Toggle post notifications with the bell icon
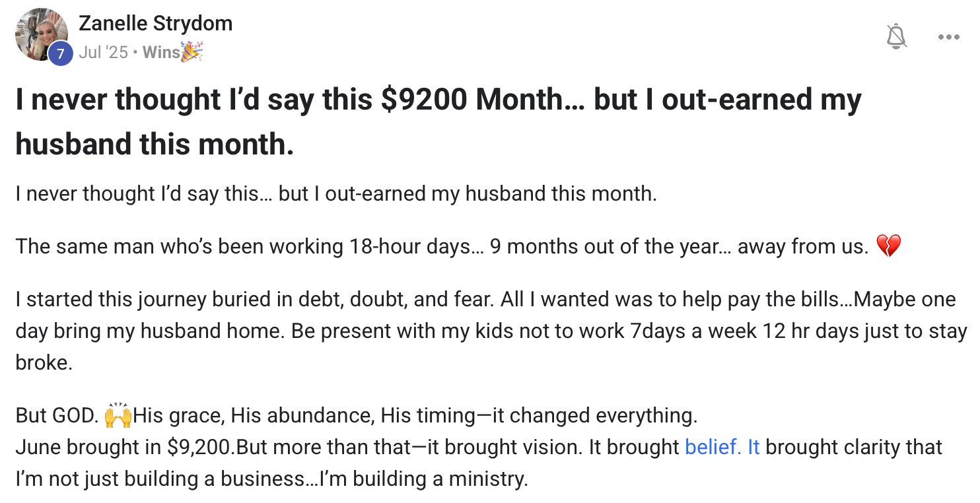This screenshot has height=503, width=980. point(896,37)
